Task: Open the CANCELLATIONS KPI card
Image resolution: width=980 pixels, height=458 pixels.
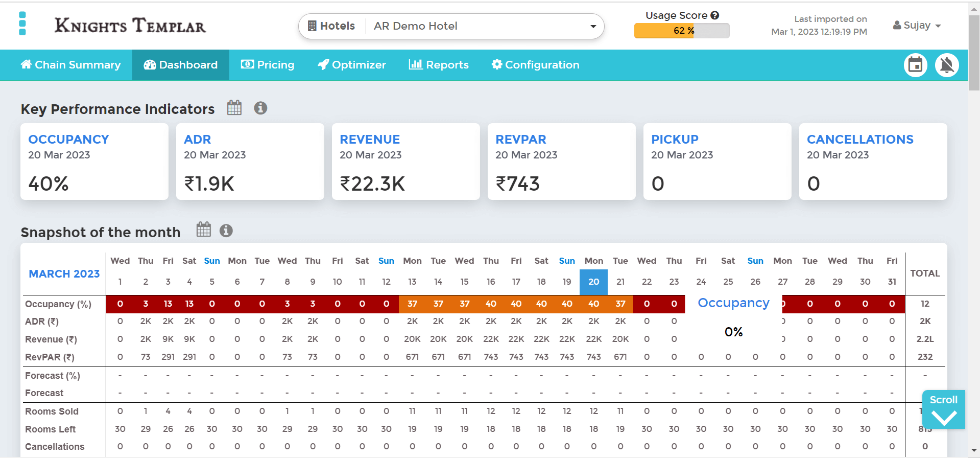Action: coord(873,162)
